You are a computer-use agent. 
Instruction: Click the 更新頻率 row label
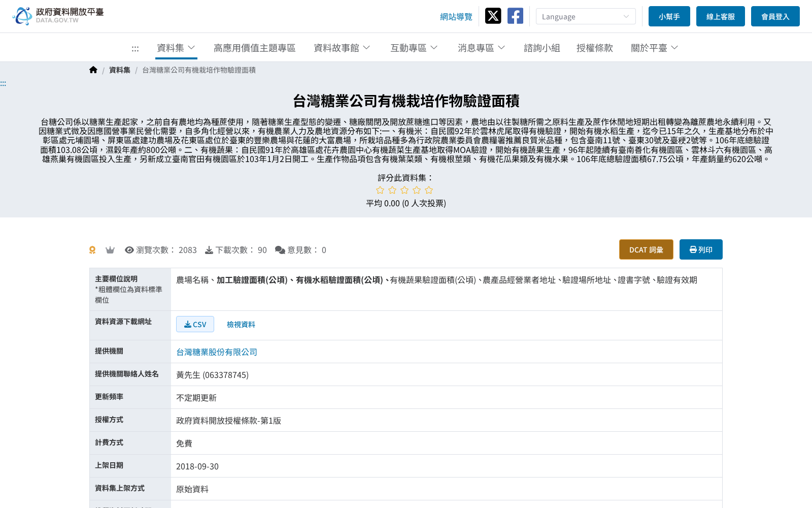[109, 397]
